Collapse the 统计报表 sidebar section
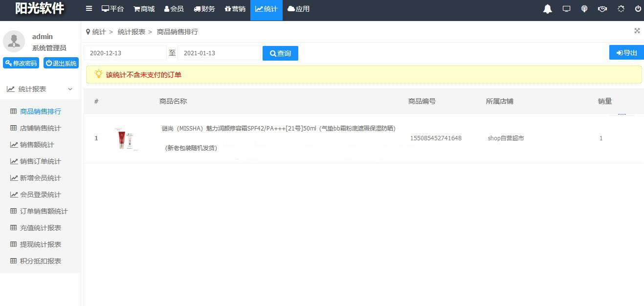The width and height of the screenshot is (644, 306). (x=40, y=89)
